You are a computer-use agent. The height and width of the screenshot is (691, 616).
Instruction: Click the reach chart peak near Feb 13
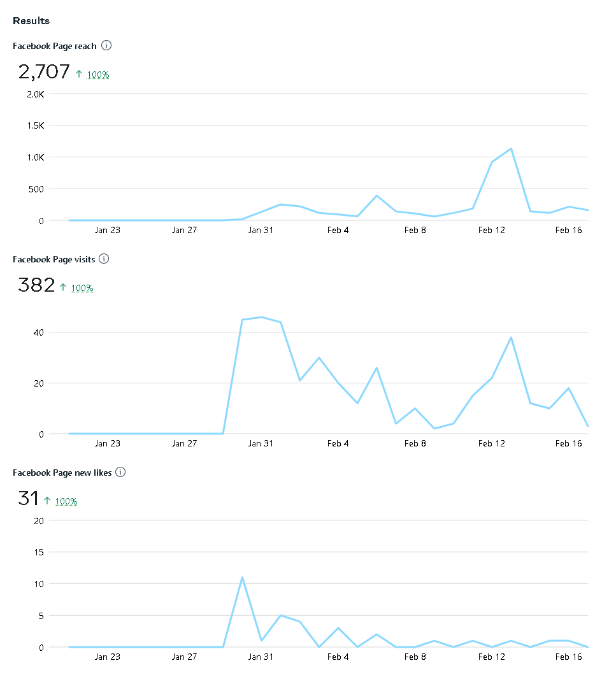511,148
